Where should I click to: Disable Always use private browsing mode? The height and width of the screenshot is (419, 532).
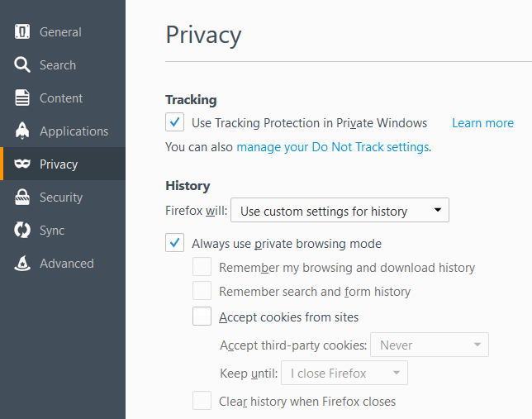click(x=175, y=242)
